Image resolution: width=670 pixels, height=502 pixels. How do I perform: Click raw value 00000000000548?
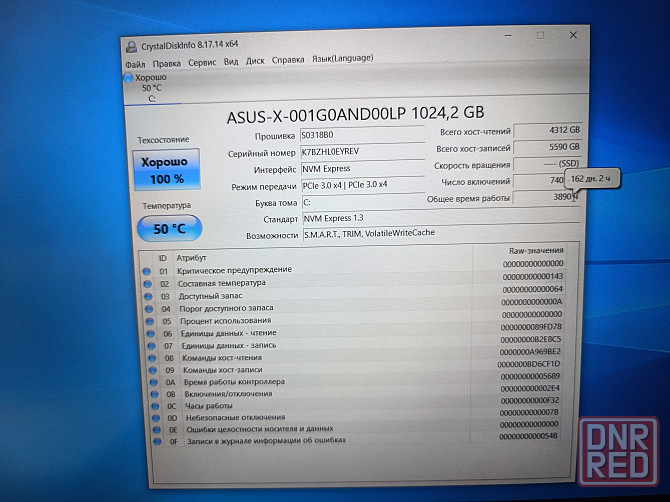pos(529,437)
